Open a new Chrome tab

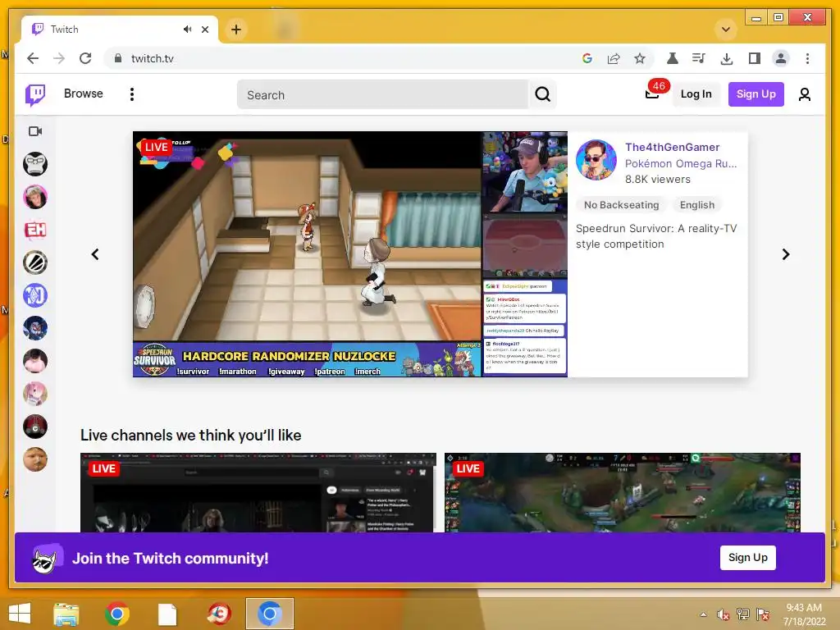click(x=236, y=30)
